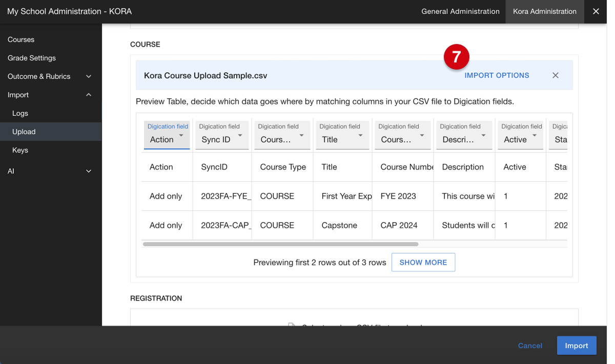Open Sync ID Digication field dropdown
This screenshot has height=364, width=615.
[x=222, y=135]
